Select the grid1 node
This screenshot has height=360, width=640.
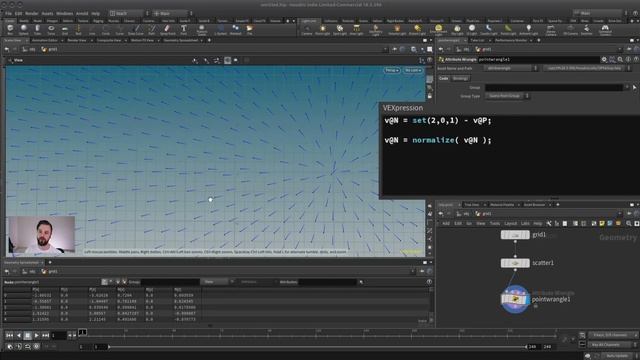point(515,235)
